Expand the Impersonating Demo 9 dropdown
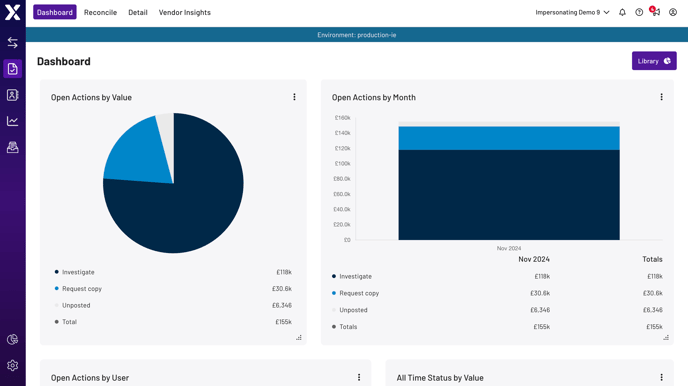This screenshot has height=386, width=688. click(572, 12)
